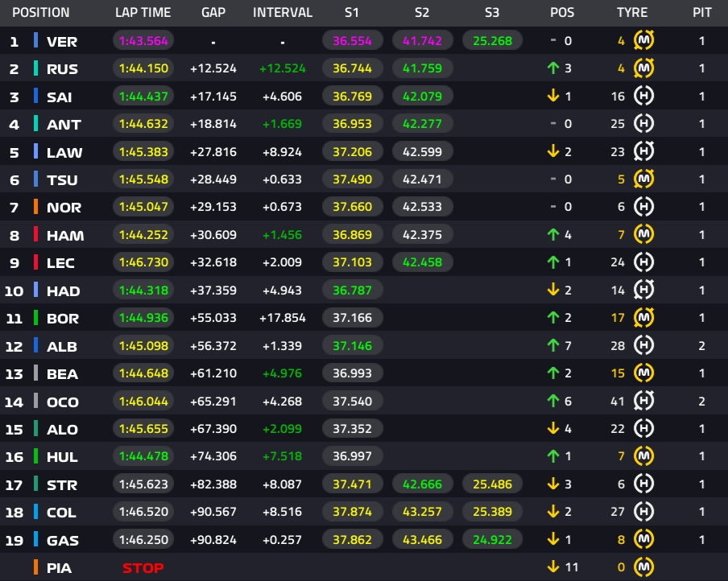The image size is (728, 581).
Task: Click the medium tyre icon in RUS row
Action: pyautogui.click(x=644, y=68)
